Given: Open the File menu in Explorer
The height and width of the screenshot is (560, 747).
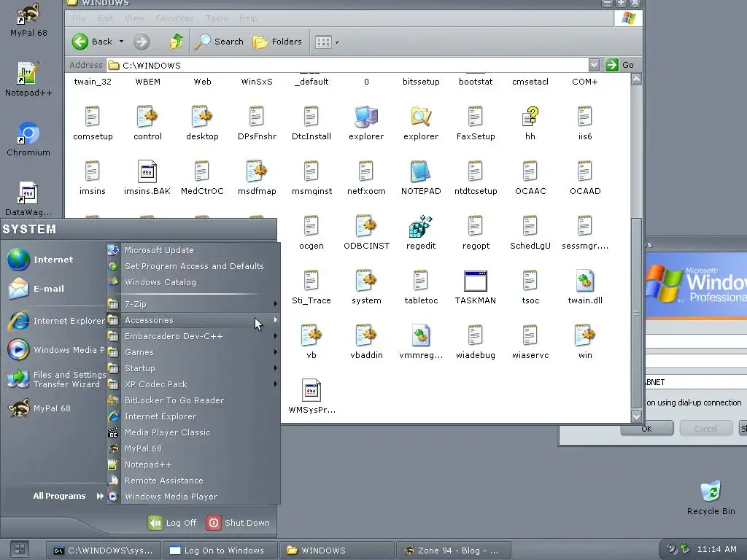Looking at the screenshot, I should tap(79, 18).
